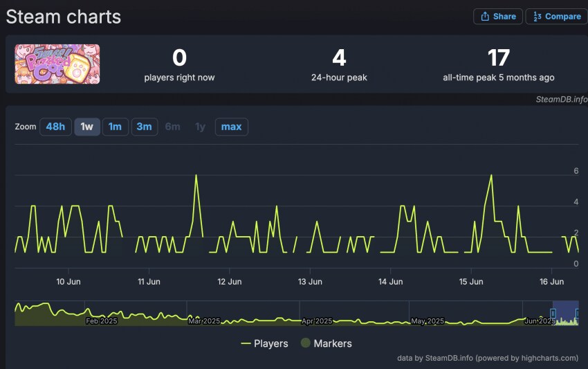Click the Mar 2025 navigator label

point(204,321)
